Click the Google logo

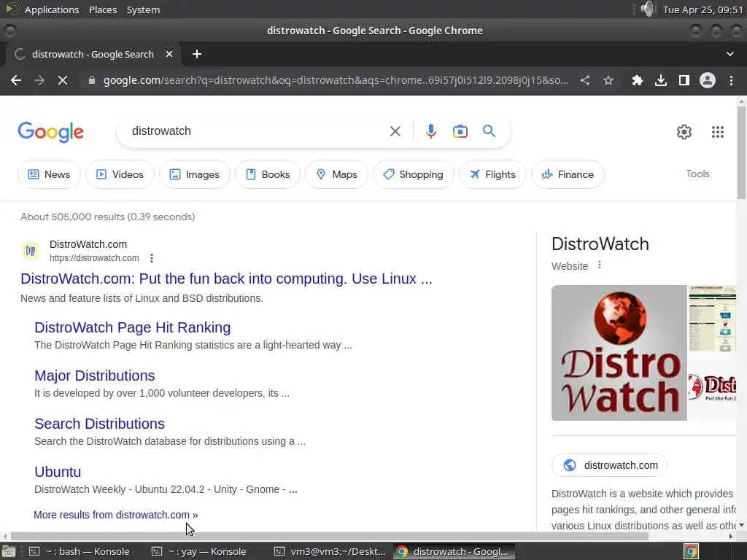(x=50, y=132)
